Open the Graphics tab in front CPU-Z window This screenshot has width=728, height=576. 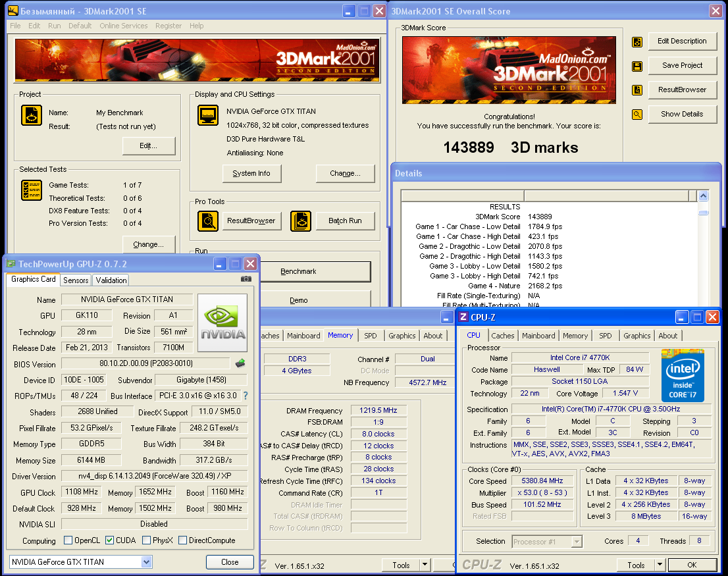pos(637,336)
